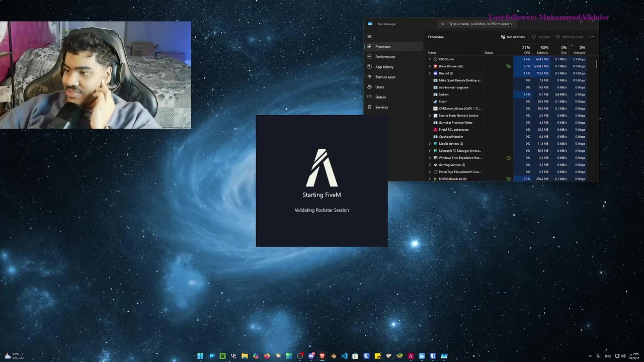This screenshot has height=362, width=644.
Task: Switch to the Performance tab
Action: (x=394, y=57)
